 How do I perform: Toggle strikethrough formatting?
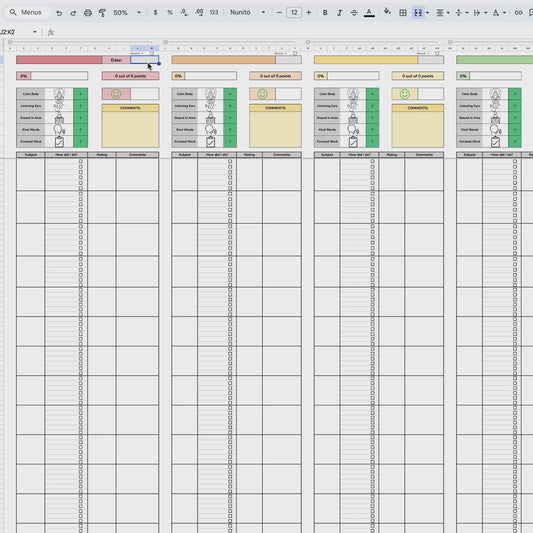(354, 13)
